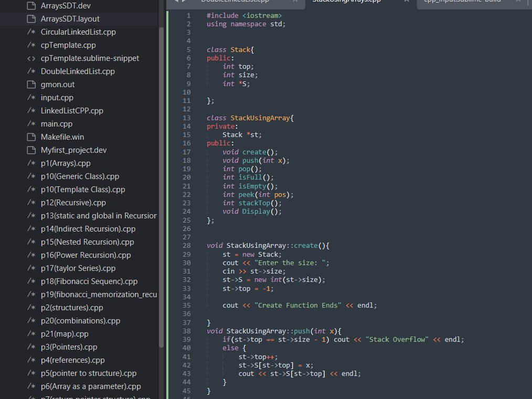Click the file icon next to gmon.out

[31, 85]
